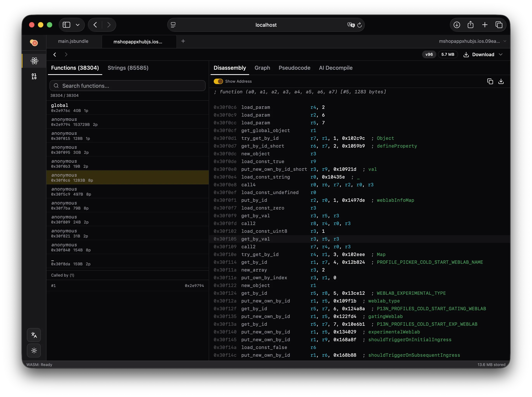Open the Safari tab overview icon
532x397 pixels.
tap(499, 25)
